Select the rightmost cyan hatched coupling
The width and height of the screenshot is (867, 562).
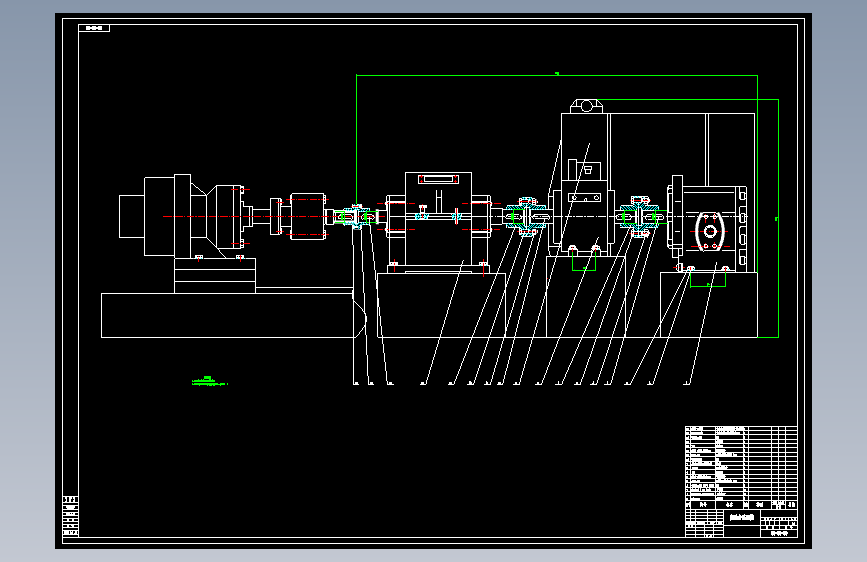tap(640, 217)
